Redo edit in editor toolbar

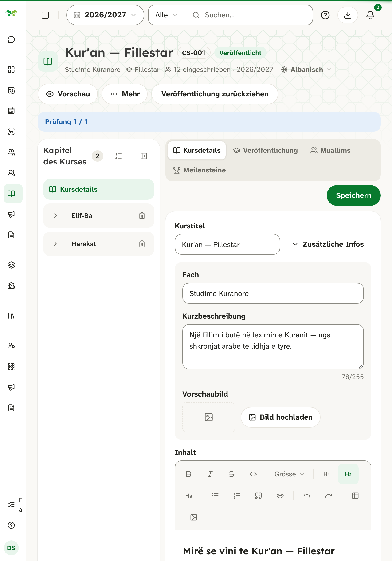pyautogui.click(x=329, y=496)
